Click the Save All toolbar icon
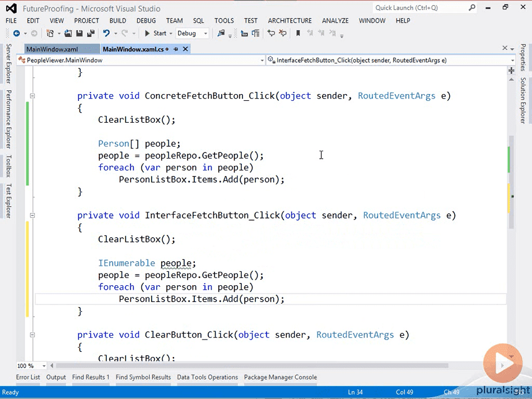 (x=91, y=33)
